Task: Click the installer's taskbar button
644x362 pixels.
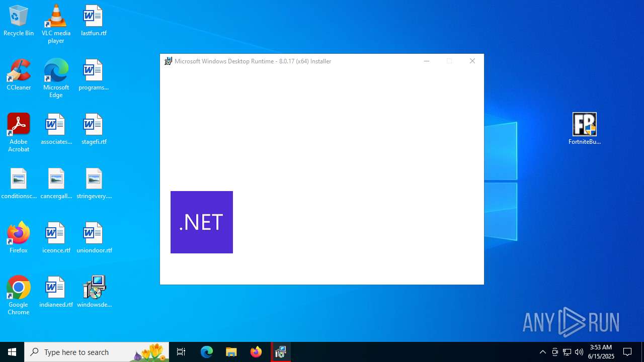Action: click(x=281, y=352)
